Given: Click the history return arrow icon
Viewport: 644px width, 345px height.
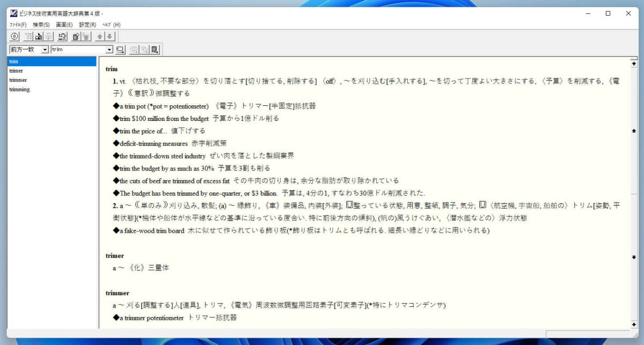Looking at the screenshot, I should 62,37.
